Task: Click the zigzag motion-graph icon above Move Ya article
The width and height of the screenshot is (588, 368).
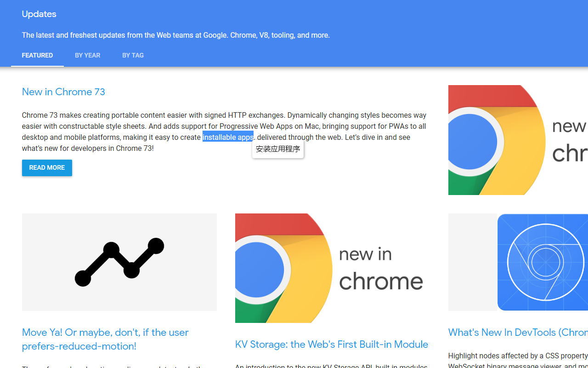Action: tap(119, 262)
